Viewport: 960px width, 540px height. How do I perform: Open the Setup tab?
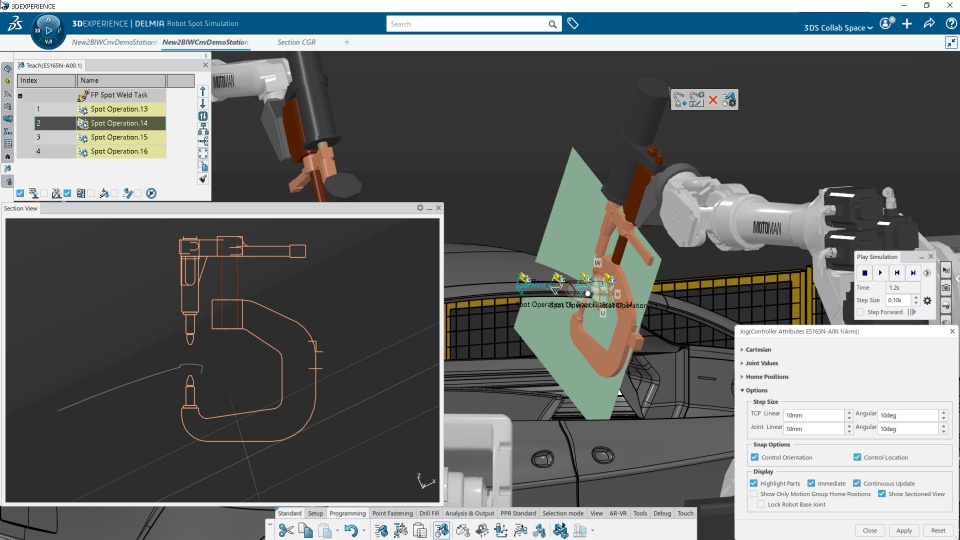tap(315, 513)
